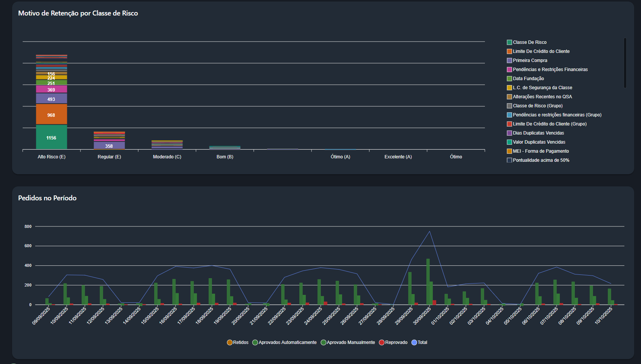The height and width of the screenshot is (364, 641).
Task: Click the 1156 green segment in Alto Risco bar
Action: click(x=51, y=138)
